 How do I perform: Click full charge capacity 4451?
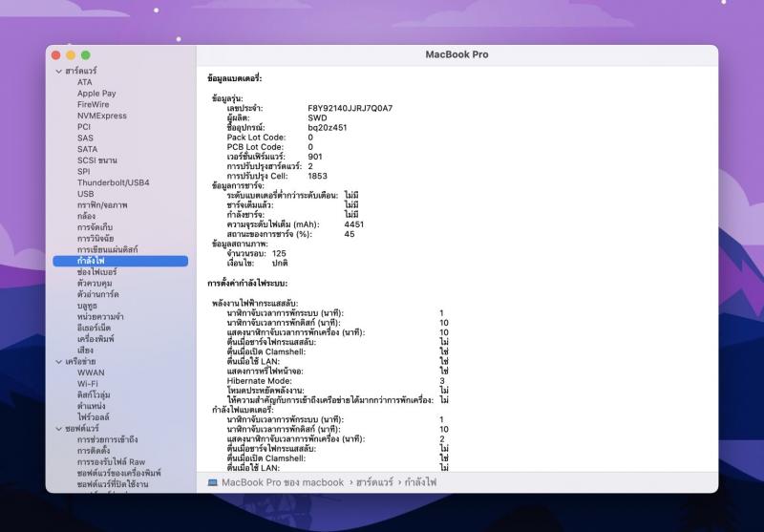(353, 224)
